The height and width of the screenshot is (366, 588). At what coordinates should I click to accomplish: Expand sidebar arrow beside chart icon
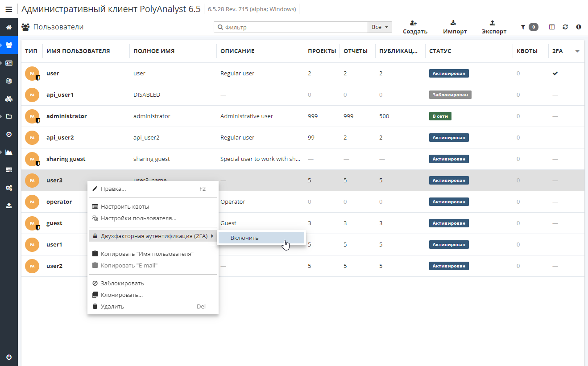click(x=2, y=152)
